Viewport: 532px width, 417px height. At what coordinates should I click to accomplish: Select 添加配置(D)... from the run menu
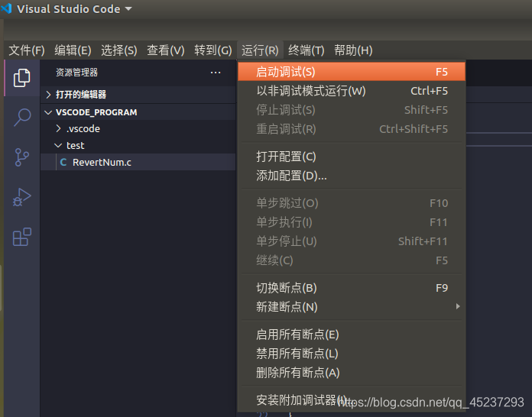pyautogui.click(x=352, y=176)
